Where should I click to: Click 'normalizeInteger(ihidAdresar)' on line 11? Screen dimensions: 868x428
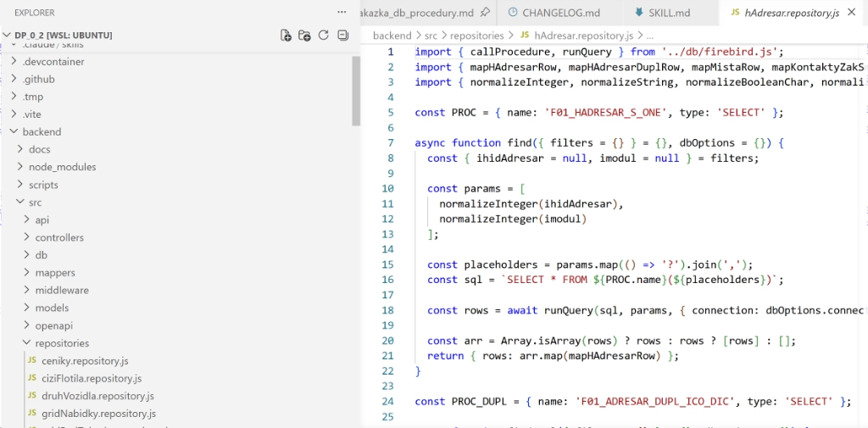tap(529, 203)
